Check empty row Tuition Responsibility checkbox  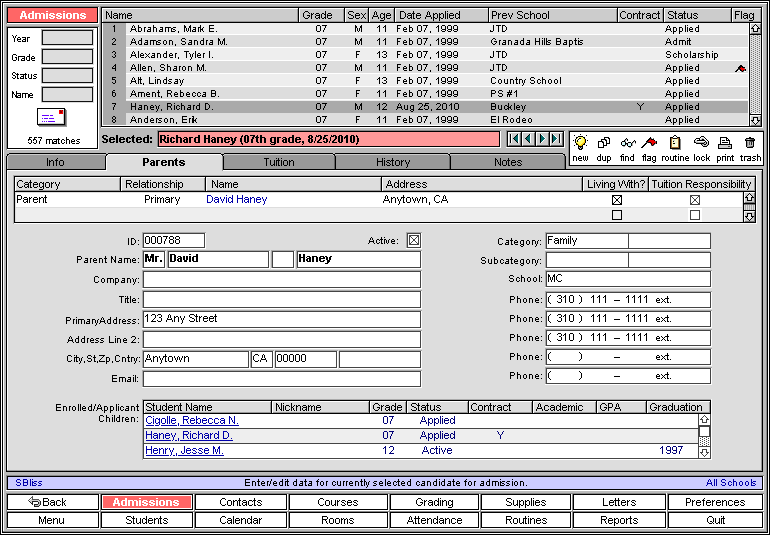[694, 215]
